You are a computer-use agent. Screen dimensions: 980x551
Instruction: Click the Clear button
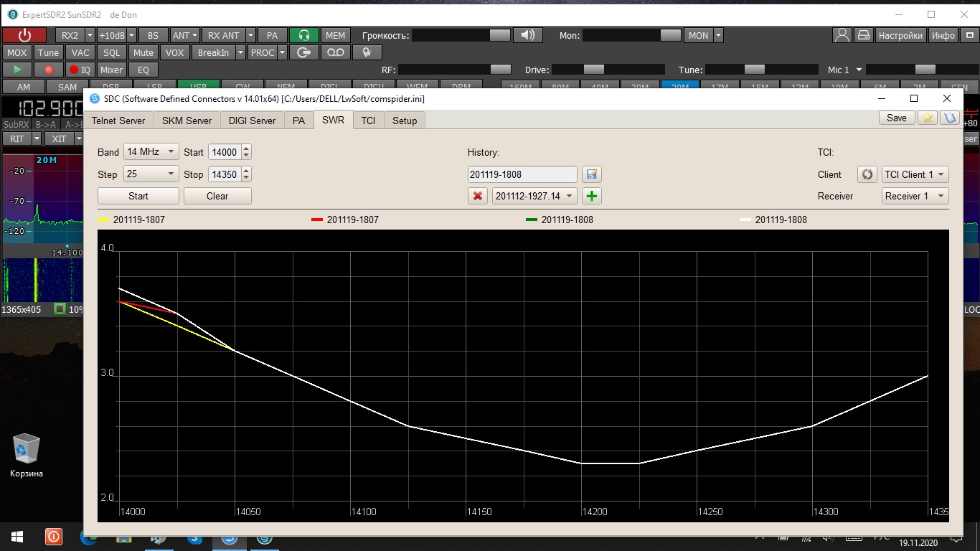[x=217, y=196]
